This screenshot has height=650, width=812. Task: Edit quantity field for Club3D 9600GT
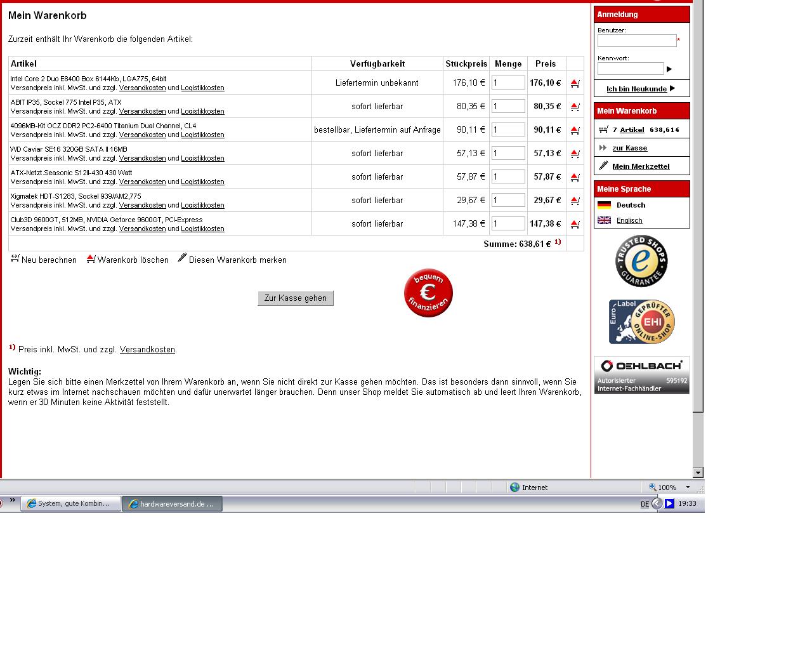click(x=508, y=223)
